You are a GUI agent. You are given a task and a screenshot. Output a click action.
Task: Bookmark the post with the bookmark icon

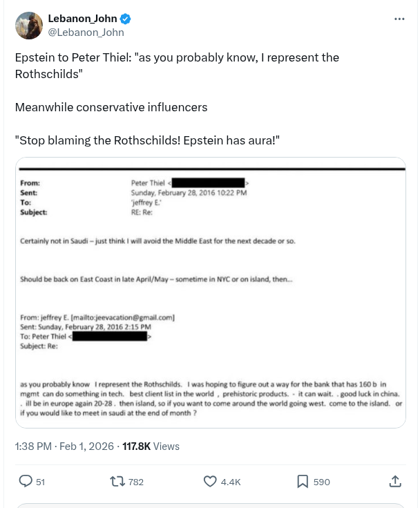pyautogui.click(x=302, y=481)
